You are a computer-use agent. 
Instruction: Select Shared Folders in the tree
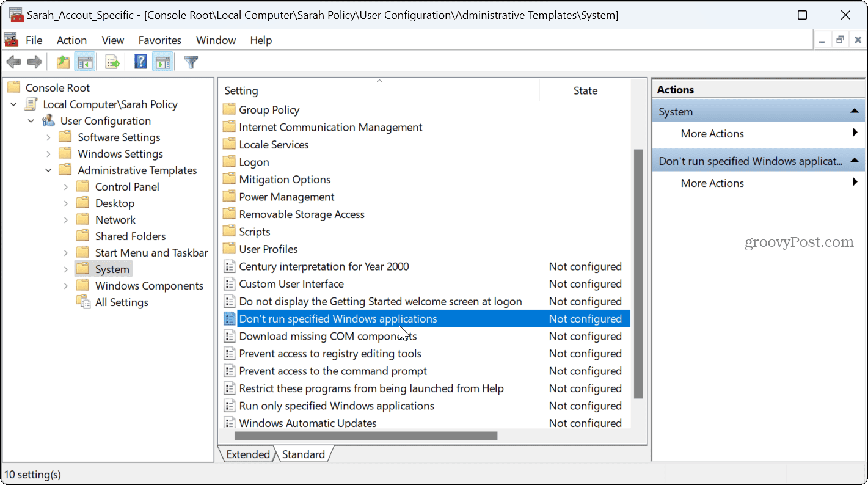[x=130, y=236]
